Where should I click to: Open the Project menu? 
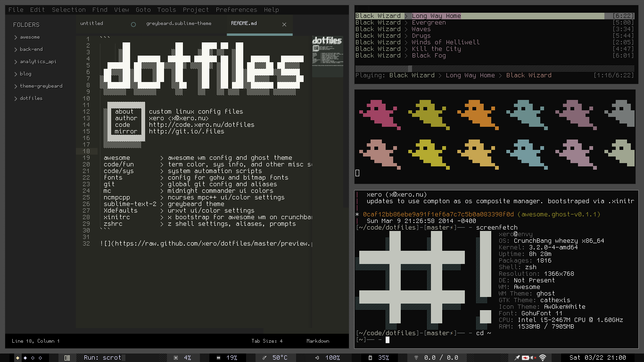coord(196,9)
